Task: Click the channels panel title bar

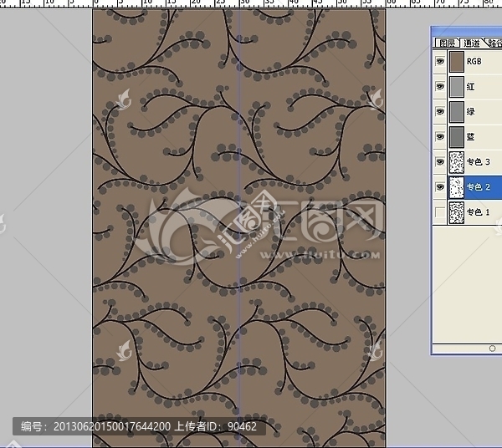Action: coord(467,31)
